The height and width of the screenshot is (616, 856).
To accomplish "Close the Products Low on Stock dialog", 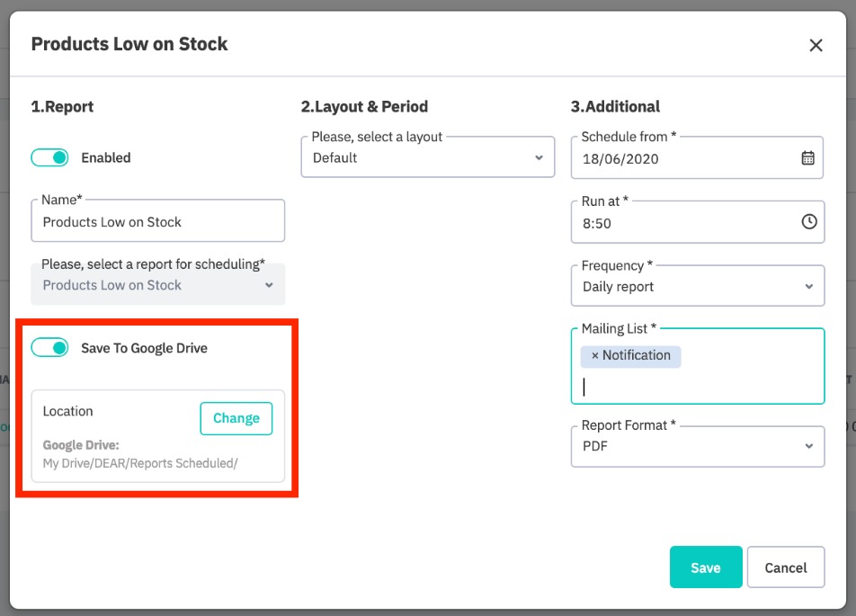I will click(816, 45).
